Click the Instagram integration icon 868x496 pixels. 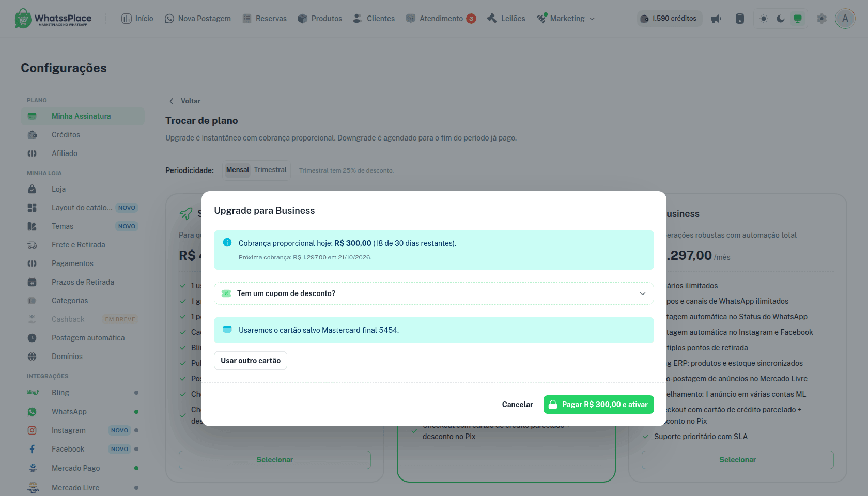coord(32,430)
